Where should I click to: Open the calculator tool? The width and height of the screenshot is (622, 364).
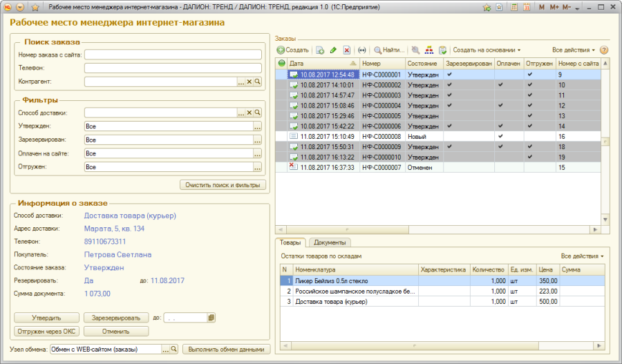(514, 7)
